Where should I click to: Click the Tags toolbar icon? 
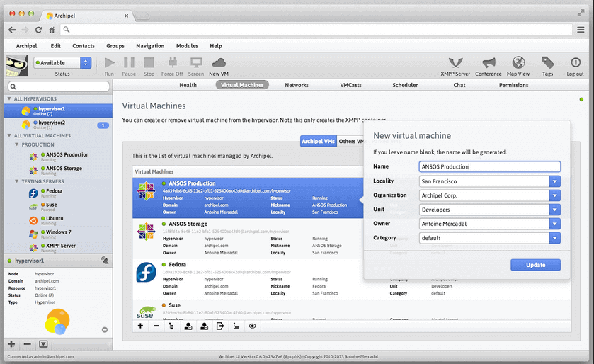click(x=547, y=63)
